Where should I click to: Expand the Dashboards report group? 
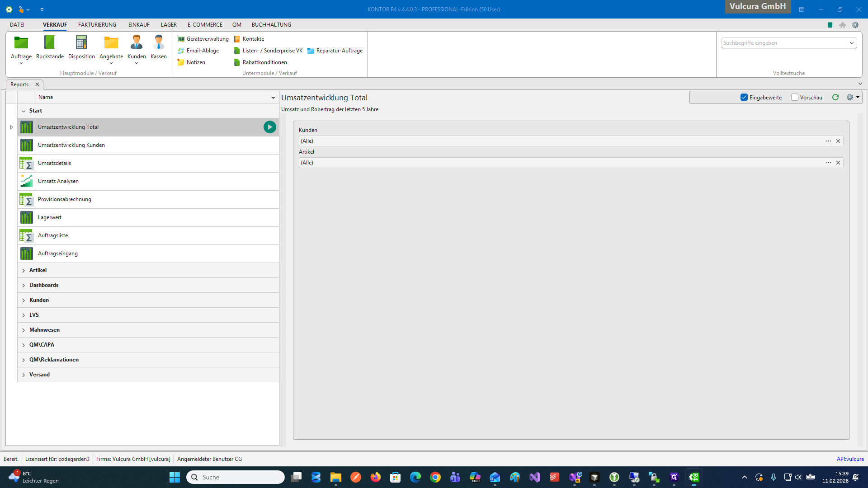24,286
